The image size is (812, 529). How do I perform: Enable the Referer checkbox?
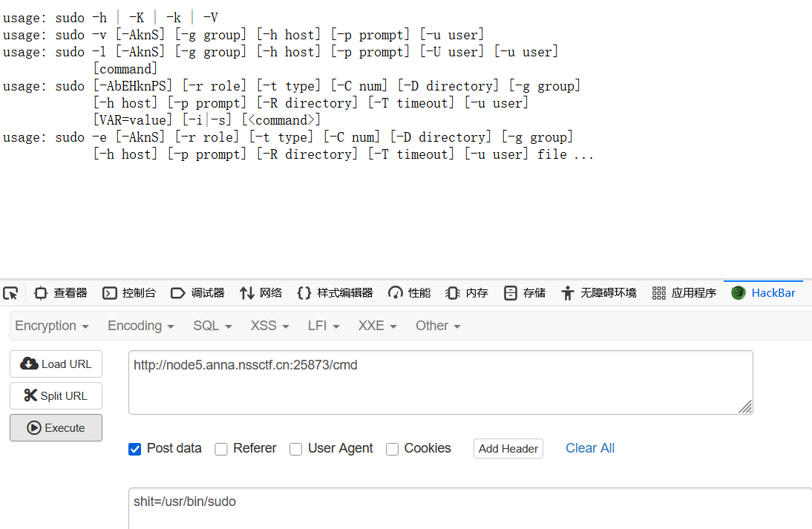click(x=221, y=448)
